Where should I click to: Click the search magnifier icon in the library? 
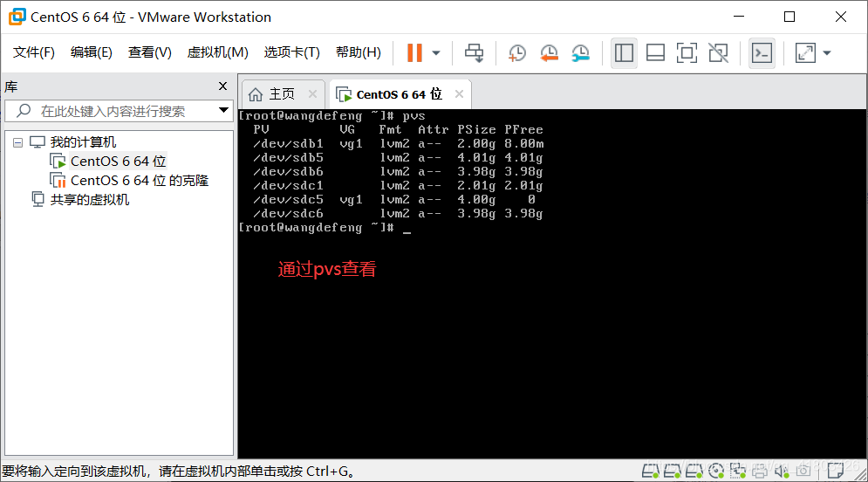(24, 111)
